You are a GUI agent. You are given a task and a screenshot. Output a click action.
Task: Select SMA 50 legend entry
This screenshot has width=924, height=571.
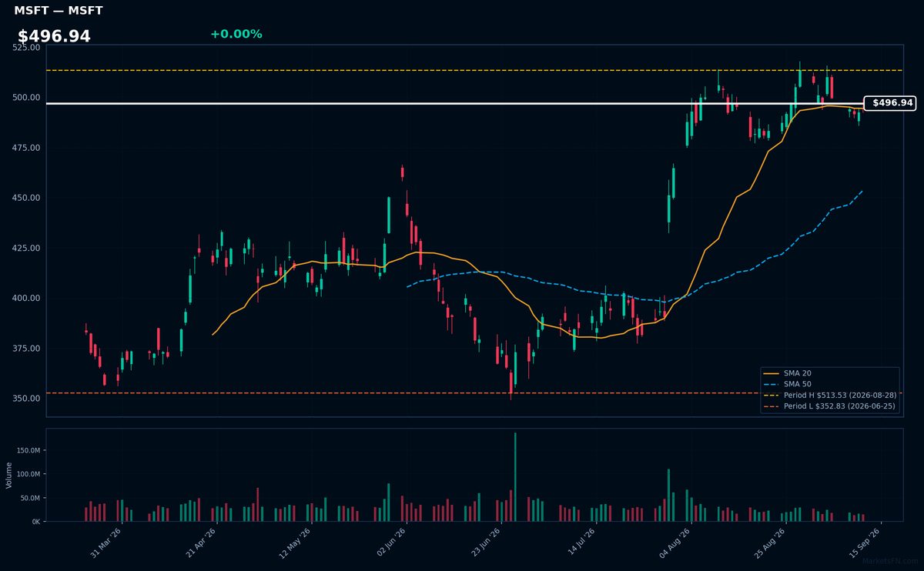point(787,384)
